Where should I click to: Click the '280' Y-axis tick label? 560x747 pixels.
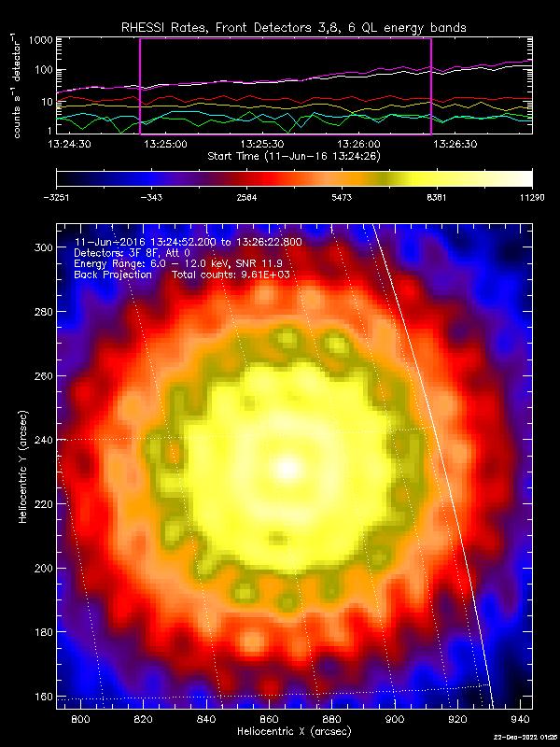pos(44,312)
